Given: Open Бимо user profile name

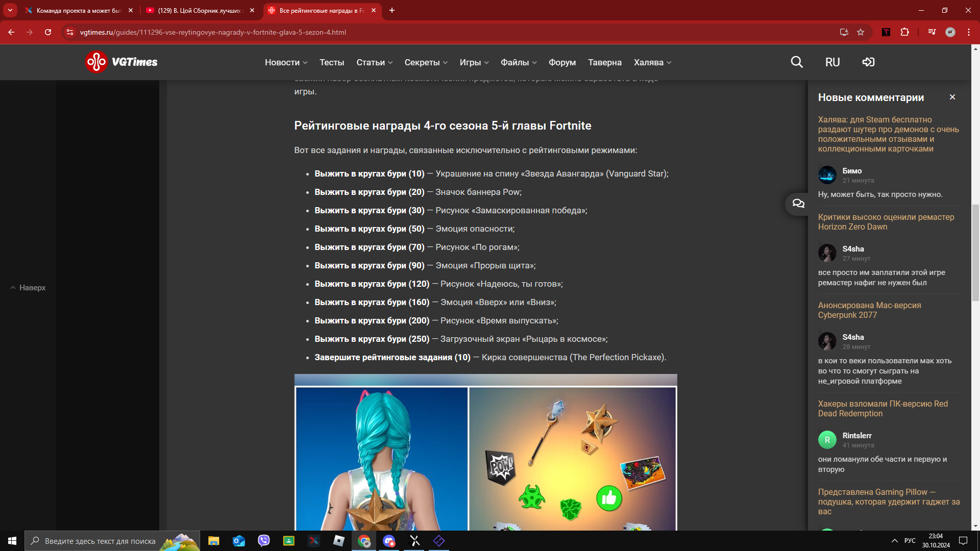Looking at the screenshot, I should pyautogui.click(x=852, y=171).
